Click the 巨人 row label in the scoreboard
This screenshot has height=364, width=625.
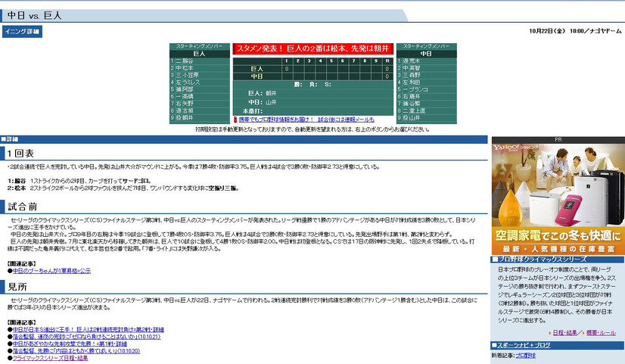tap(257, 69)
